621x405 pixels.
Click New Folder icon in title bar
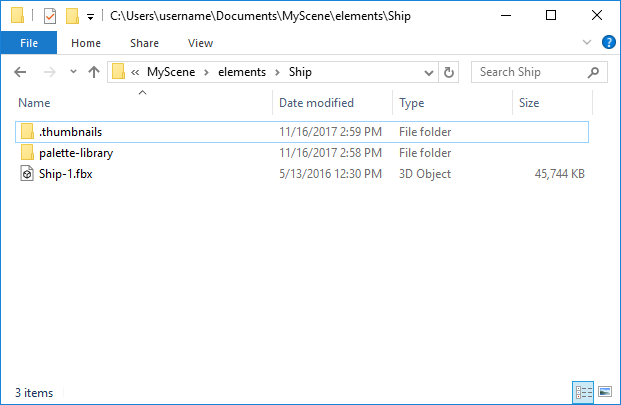click(x=72, y=16)
